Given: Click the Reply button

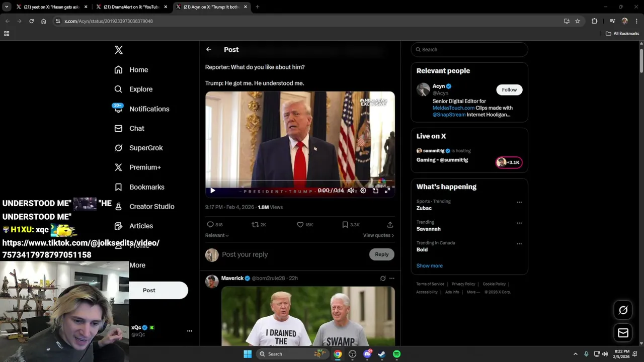Looking at the screenshot, I should (382, 254).
